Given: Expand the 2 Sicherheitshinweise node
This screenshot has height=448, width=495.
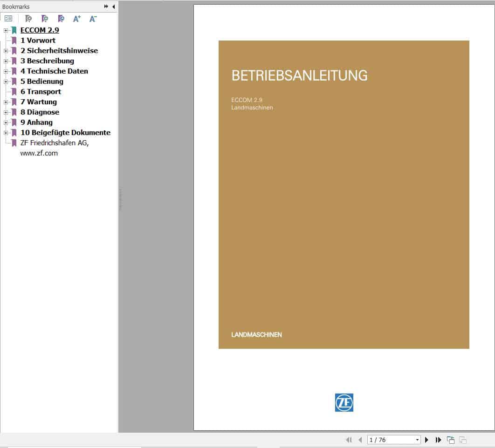Looking at the screenshot, I should (x=6, y=51).
